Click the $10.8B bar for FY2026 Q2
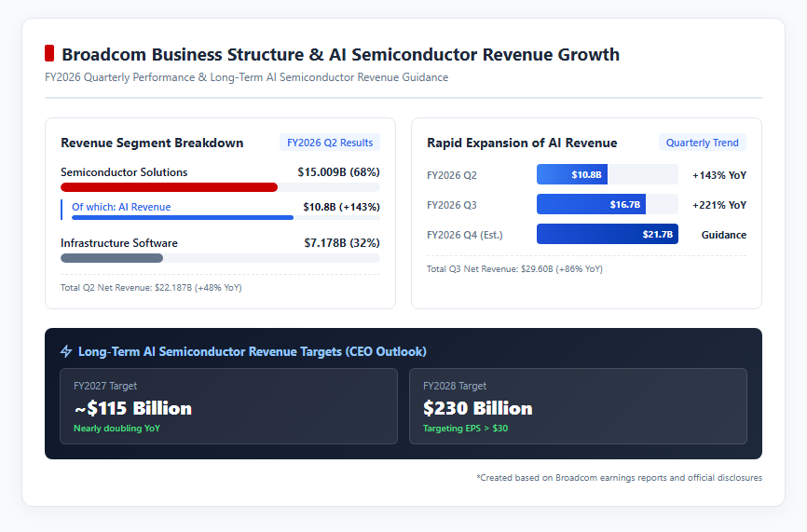 coord(572,174)
